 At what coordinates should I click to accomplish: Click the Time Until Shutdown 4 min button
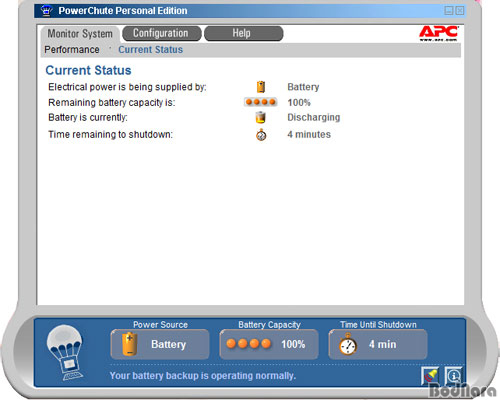[378, 344]
